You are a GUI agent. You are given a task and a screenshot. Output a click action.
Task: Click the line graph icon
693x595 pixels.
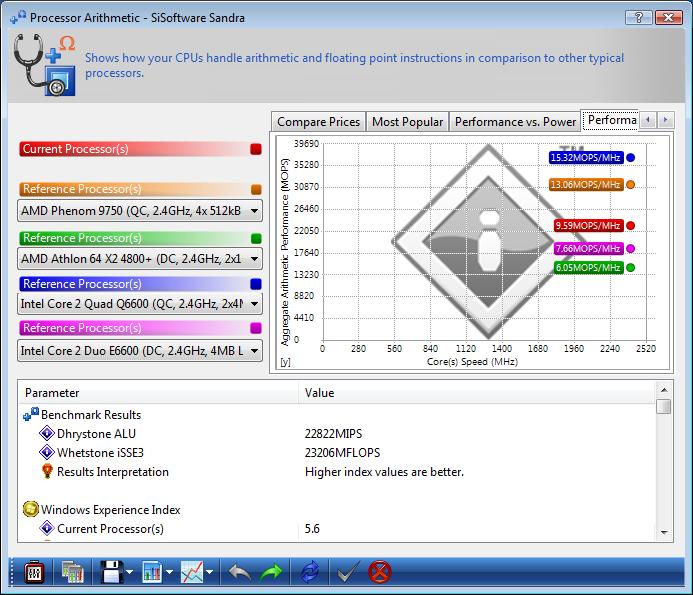coord(192,572)
